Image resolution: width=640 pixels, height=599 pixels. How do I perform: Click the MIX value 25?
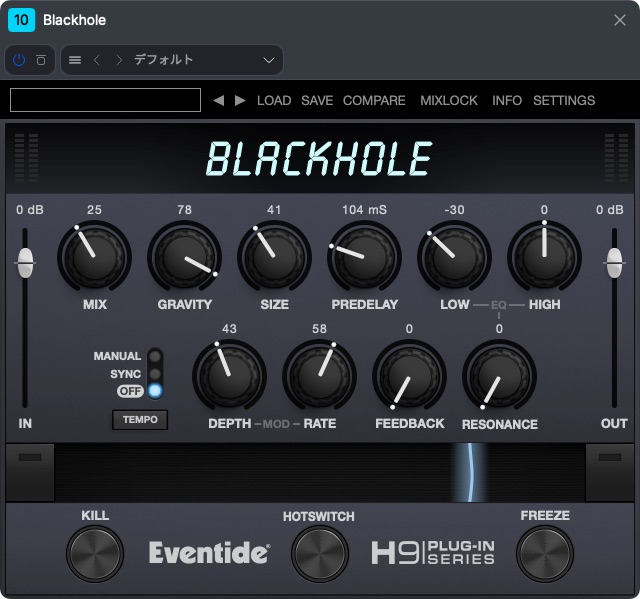94,210
